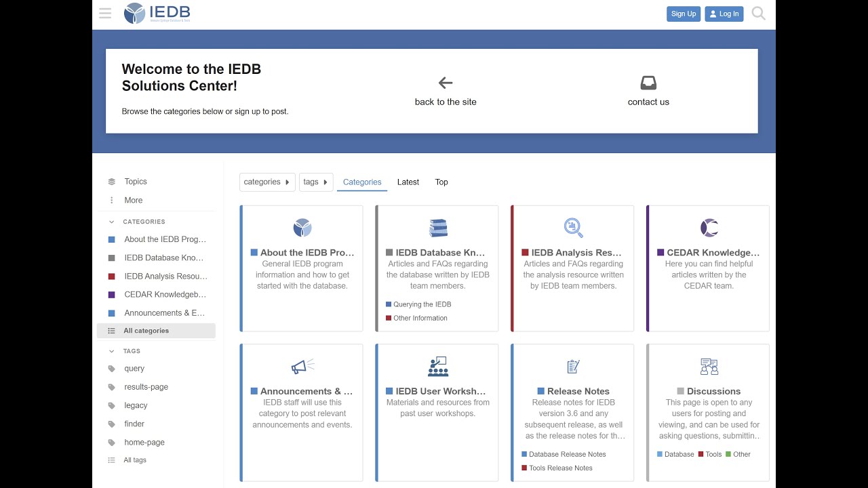The width and height of the screenshot is (868, 488).
Task: Select All categories in sidebar
Action: (156, 331)
